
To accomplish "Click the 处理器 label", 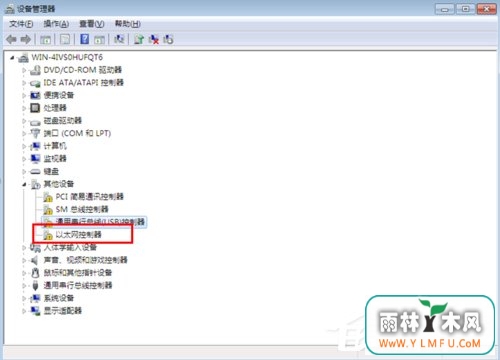I will [x=55, y=108].
